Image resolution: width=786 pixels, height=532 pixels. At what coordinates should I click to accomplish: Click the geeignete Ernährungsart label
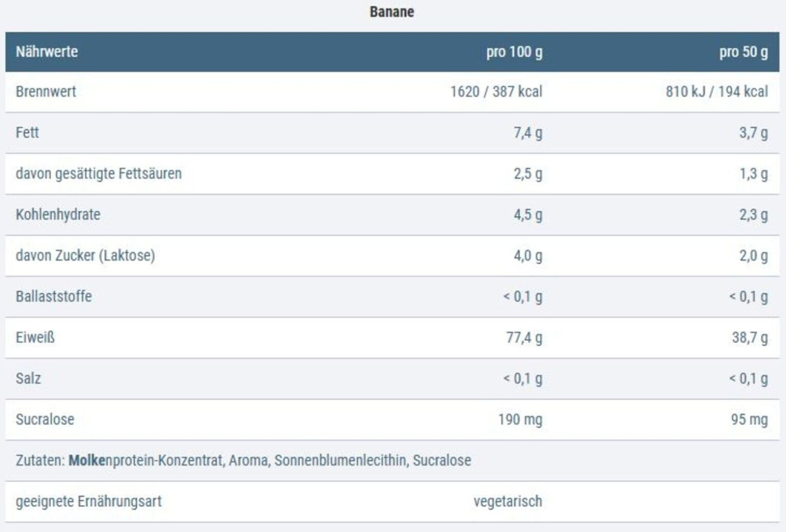tap(89, 502)
